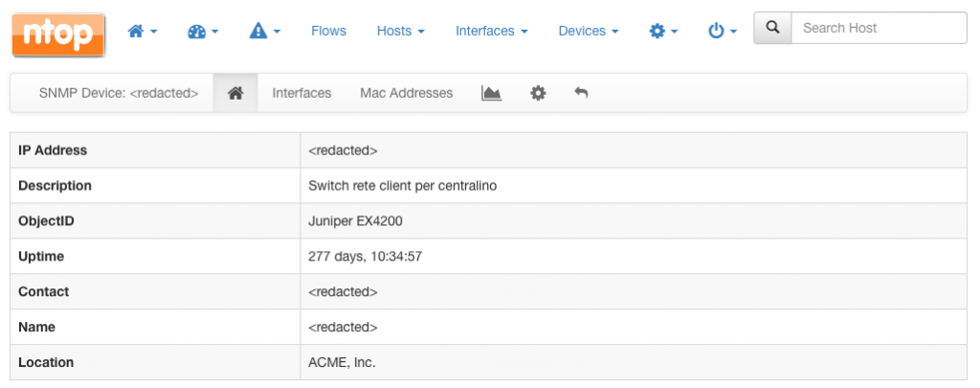Click the Description row label
This screenshot has height=388, width=980.
coord(55,186)
